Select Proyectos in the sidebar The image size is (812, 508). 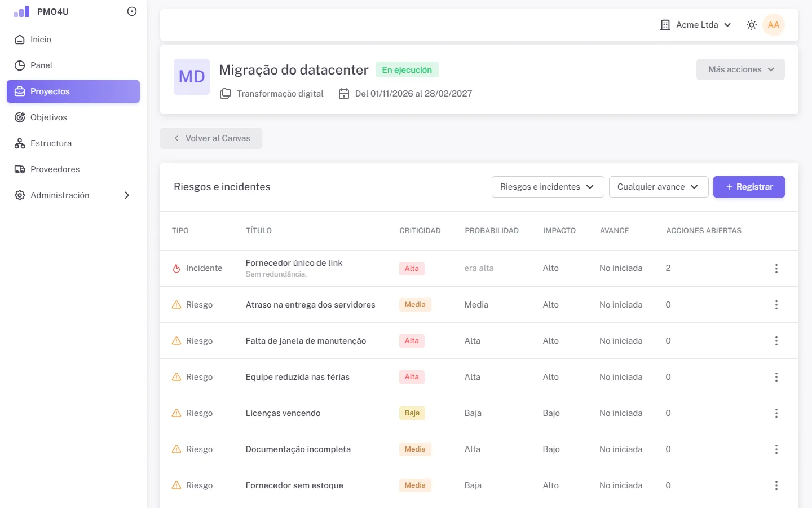73,91
